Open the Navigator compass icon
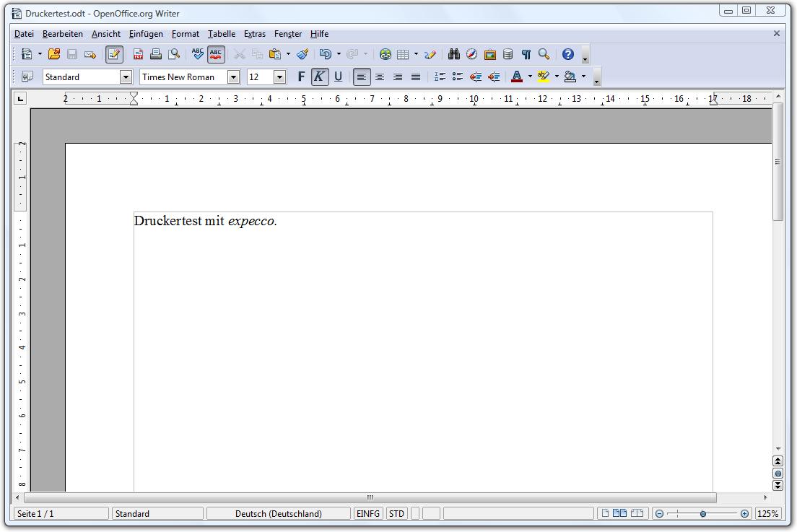The image size is (797, 532). (x=472, y=54)
